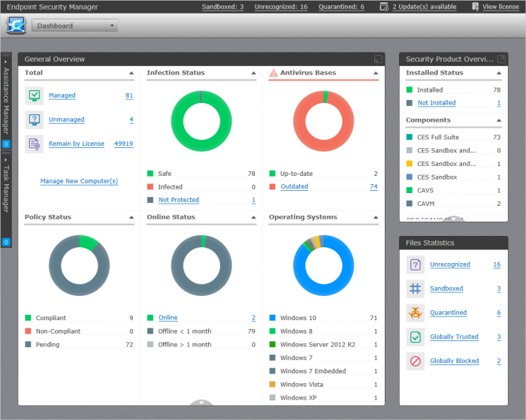
Task: Click the Windows Server 2012 R2 row
Action: 323,345
